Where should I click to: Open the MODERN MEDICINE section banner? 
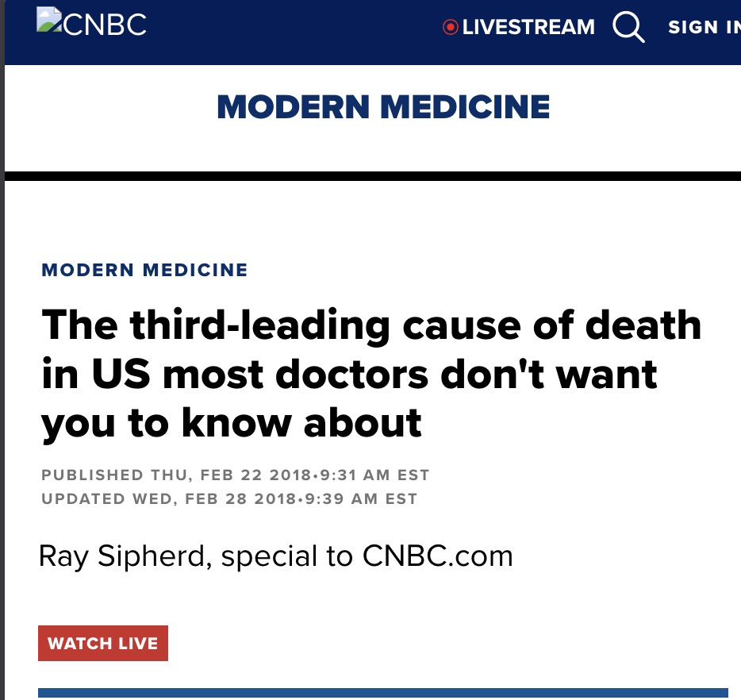(383, 106)
